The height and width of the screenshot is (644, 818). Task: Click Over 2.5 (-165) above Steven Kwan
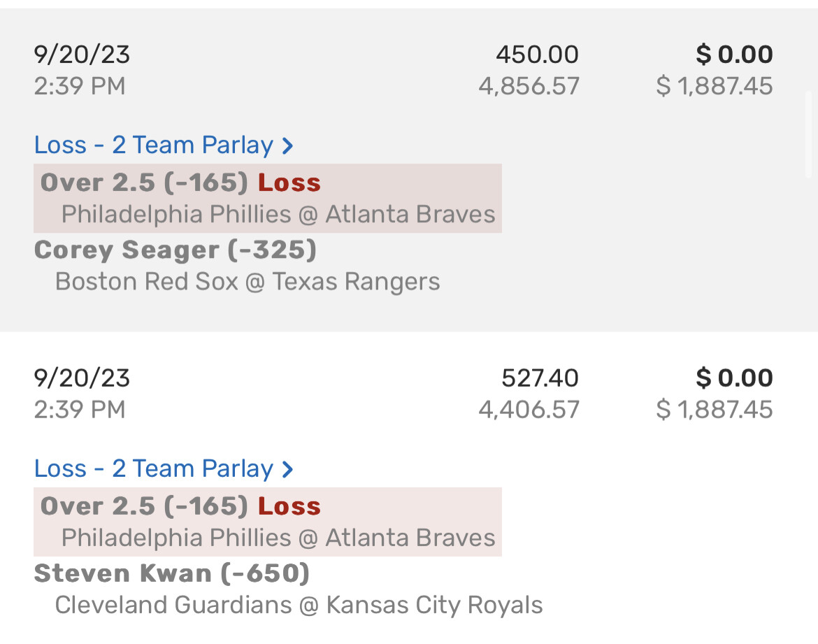point(144,506)
